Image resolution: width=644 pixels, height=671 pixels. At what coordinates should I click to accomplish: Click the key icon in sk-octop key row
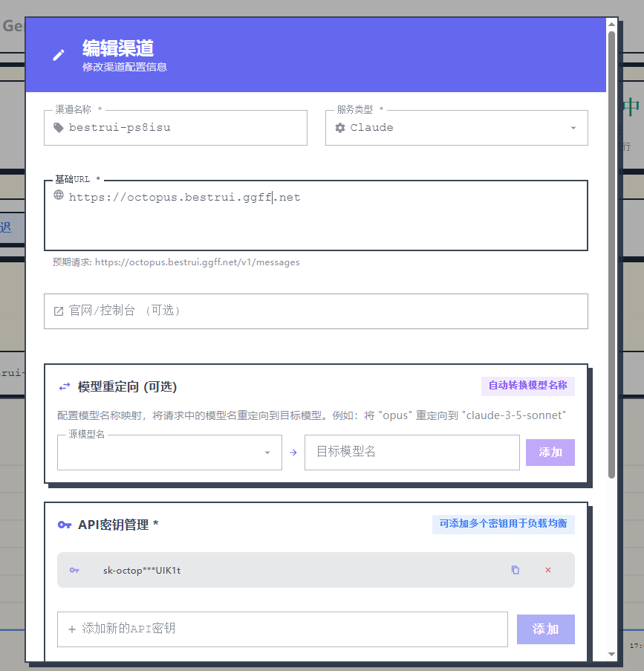74,570
